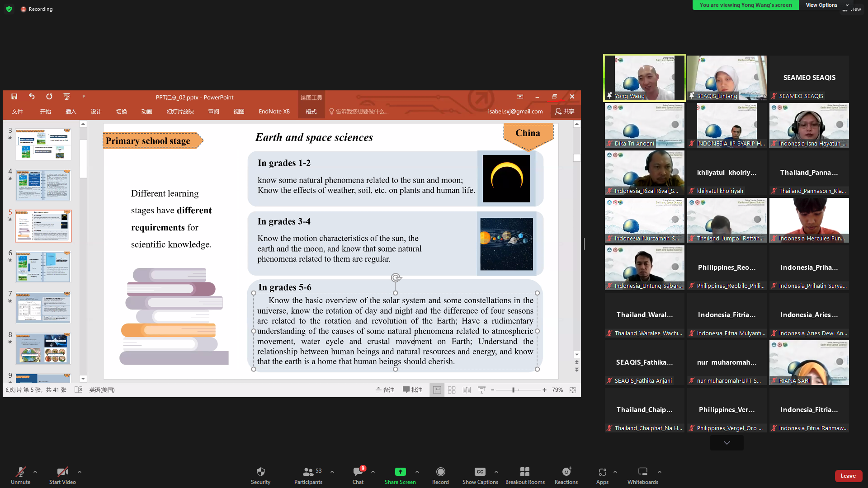The height and width of the screenshot is (488, 868).
Task: Open the Whiteboards panel in Zoom
Action: tap(642, 474)
